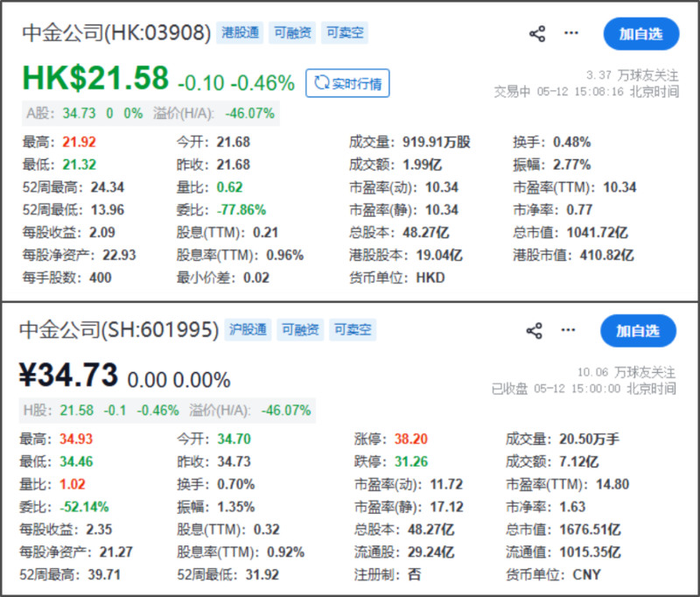Screen dimensions: 700x597
Task: Click 成交额 value 7.12亿
Action: (x=578, y=461)
